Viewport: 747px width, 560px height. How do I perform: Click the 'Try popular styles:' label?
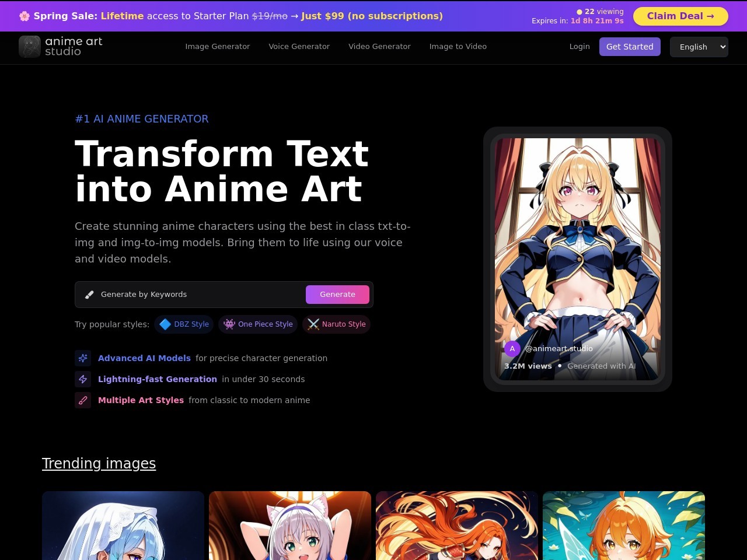pyautogui.click(x=112, y=324)
